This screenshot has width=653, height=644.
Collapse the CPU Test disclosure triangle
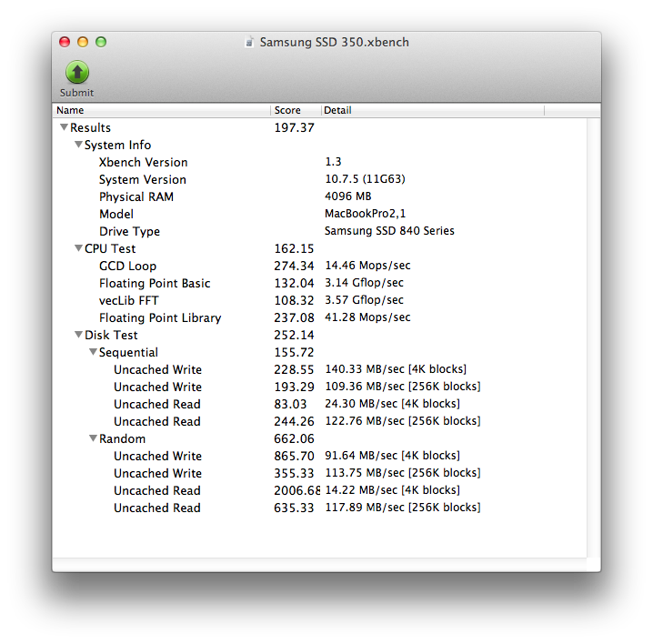(x=78, y=248)
